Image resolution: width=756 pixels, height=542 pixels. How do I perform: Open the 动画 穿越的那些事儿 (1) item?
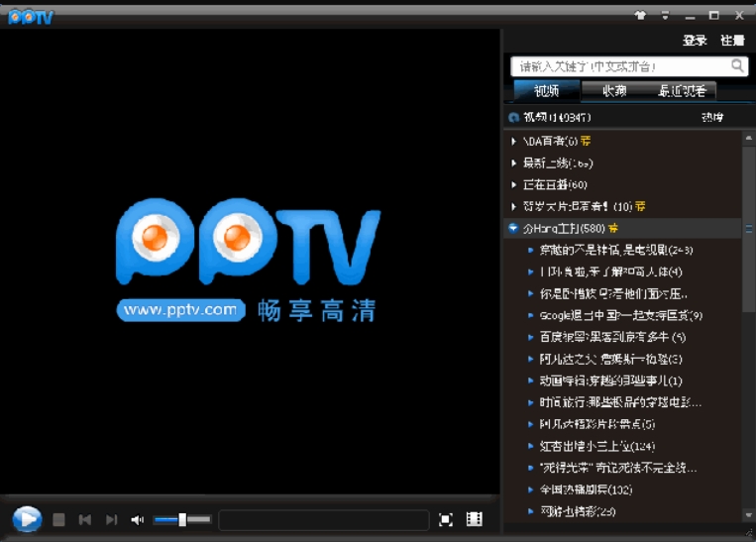(610, 380)
